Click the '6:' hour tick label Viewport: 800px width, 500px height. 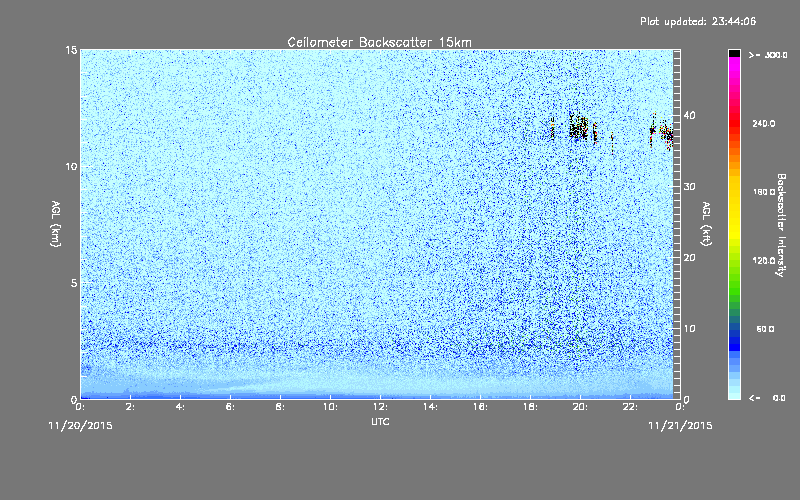(230, 407)
